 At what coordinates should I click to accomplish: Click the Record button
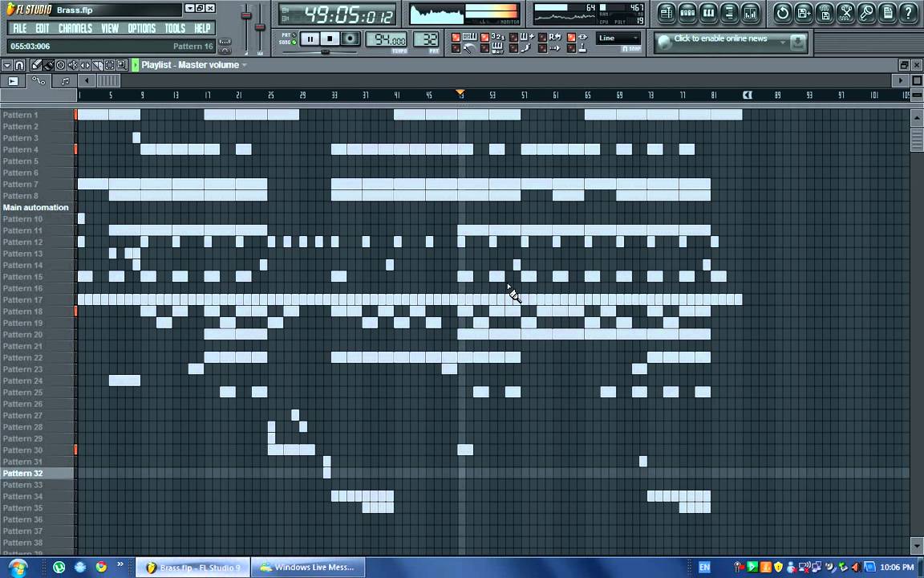pos(350,39)
